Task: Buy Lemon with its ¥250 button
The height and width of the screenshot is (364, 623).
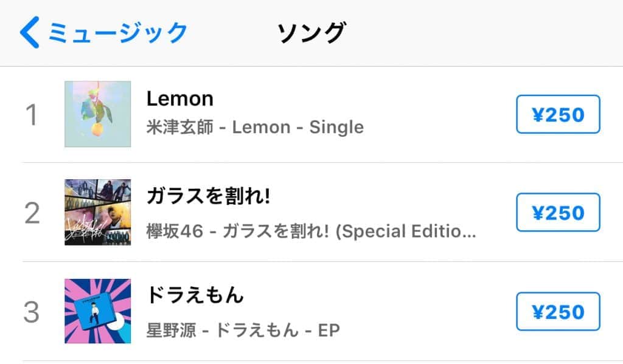Action: (x=558, y=114)
